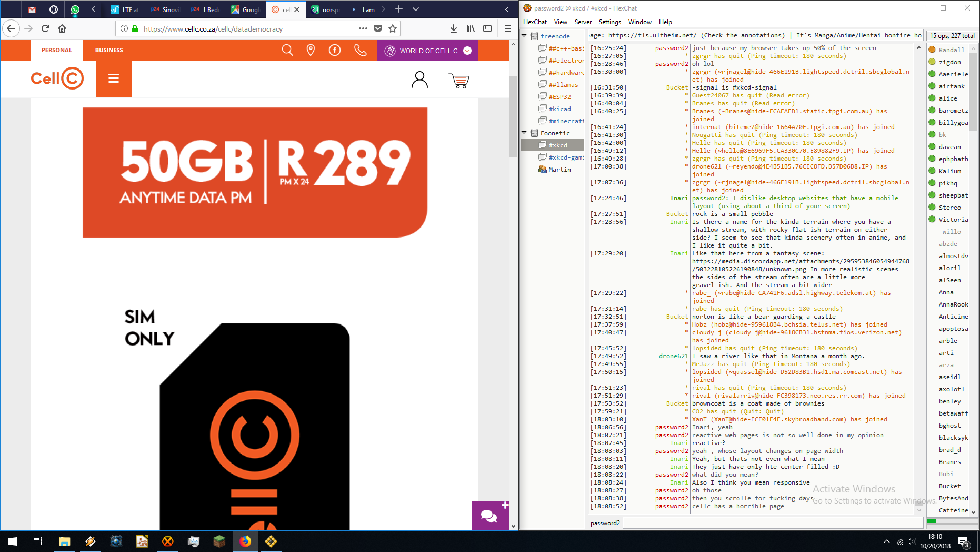The width and height of the screenshot is (980, 552).
Task: Open Firefox library
Action: (471, 28)
